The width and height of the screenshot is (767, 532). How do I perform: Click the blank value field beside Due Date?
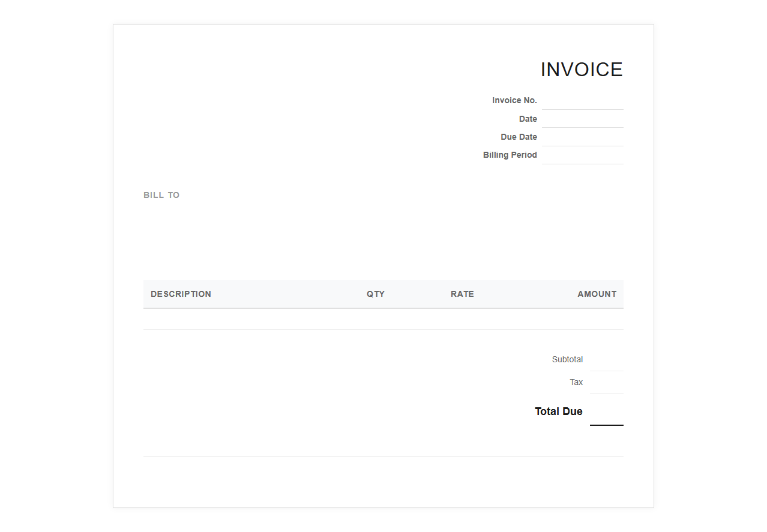583,137
